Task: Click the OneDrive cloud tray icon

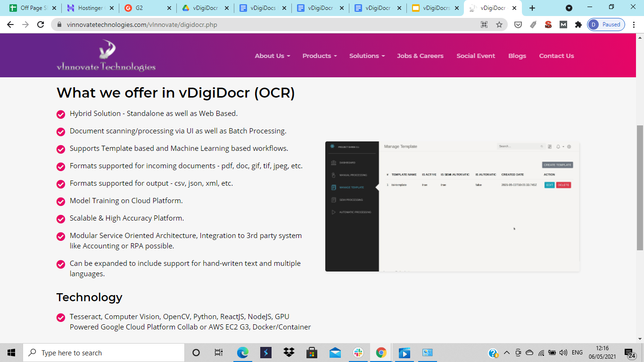Action: [x=529, y=353]
